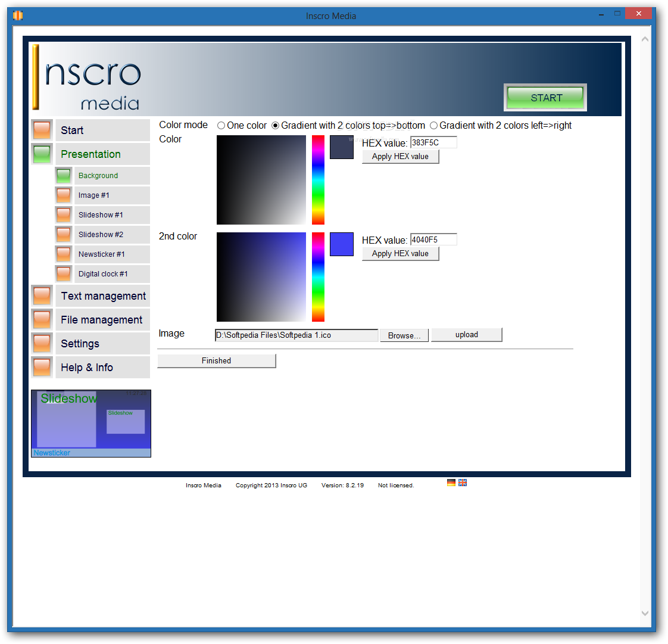The width and height of the screenshot is (668, 644).
Task: Apply HEX value for first color
Action: tap(400, 157)
